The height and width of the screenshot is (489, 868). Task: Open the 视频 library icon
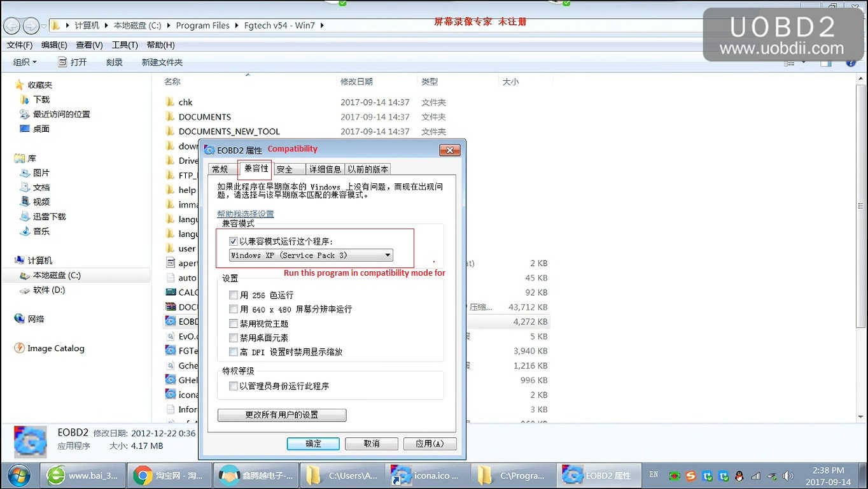click(x=25, y=202)
